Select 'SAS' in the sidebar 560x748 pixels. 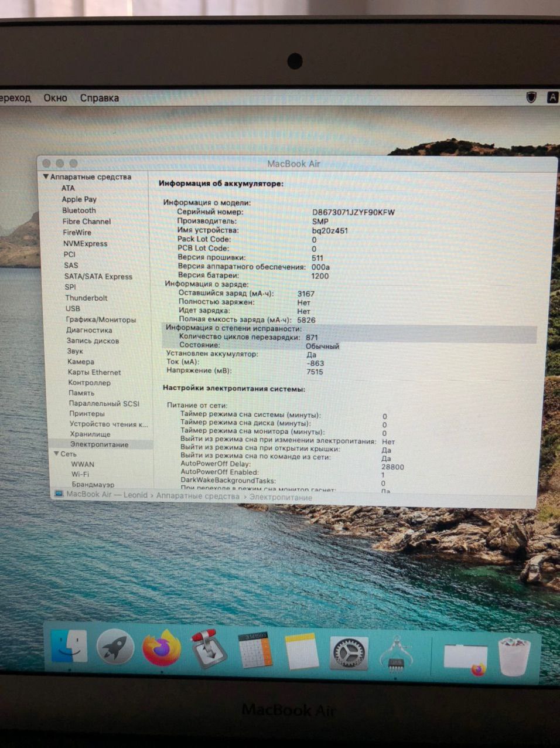71,266
